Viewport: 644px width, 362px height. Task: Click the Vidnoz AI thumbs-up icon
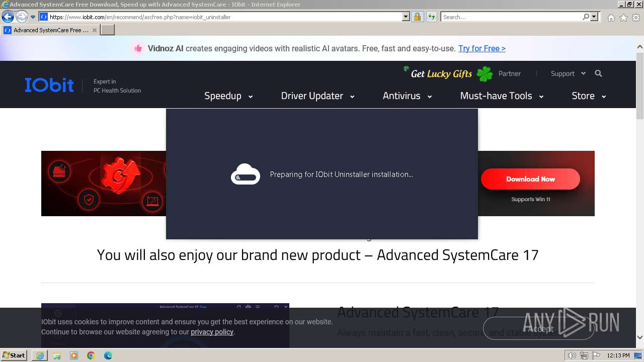tap(137, 48)
